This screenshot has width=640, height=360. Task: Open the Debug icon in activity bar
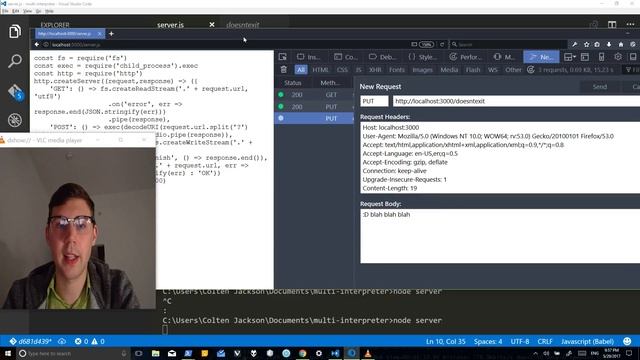click(x=15, y=120)
